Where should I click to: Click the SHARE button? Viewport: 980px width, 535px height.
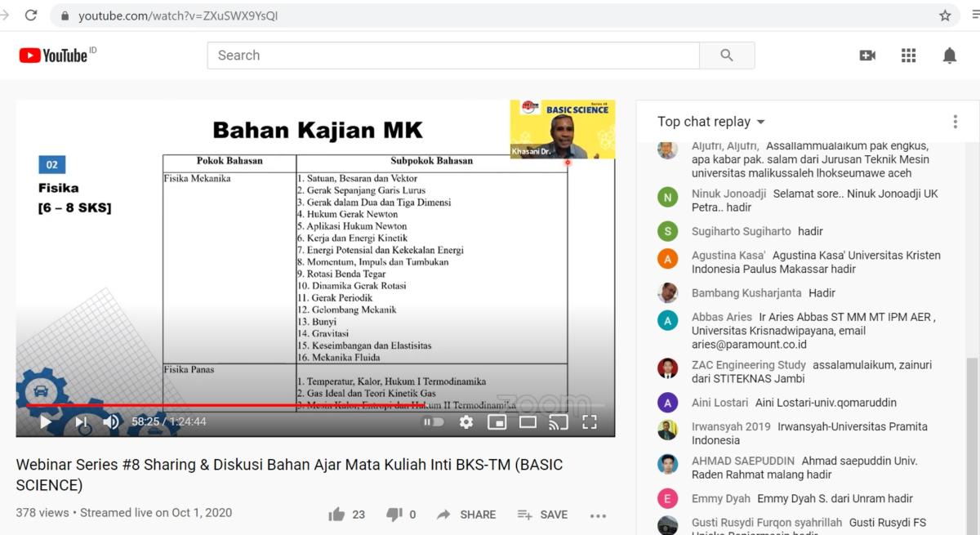(466, 515)
